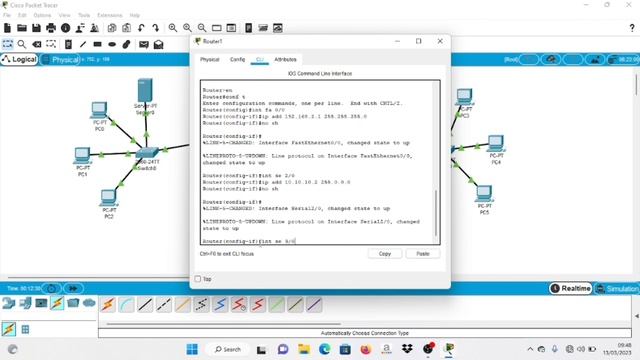640x360 pixels.
Task: Pick the Serial DCE cable with clock
Action: pos(239,304)
